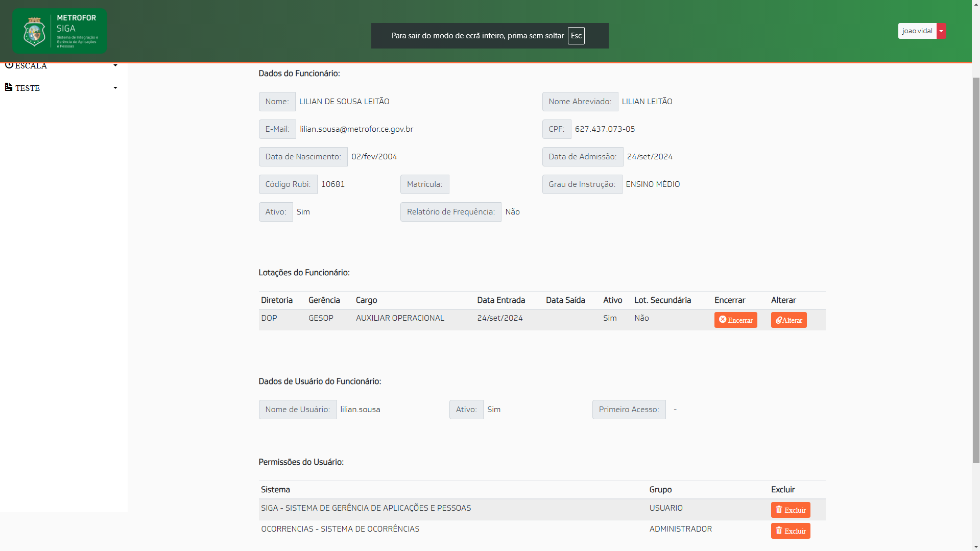This screenshot has width=980, height=551.
Task: Click the AUXILIAR OPERACIONAL cargo cell
Action: [400, 318]
